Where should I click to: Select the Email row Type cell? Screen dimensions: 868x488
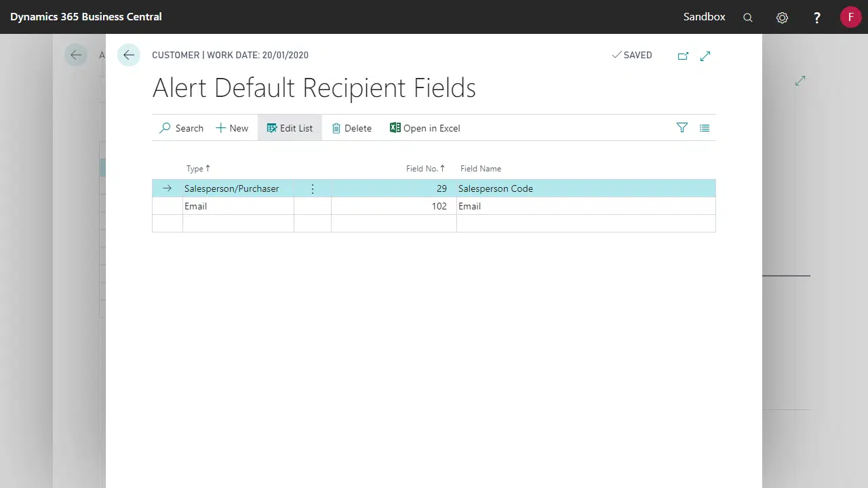(x=237, y=206)
